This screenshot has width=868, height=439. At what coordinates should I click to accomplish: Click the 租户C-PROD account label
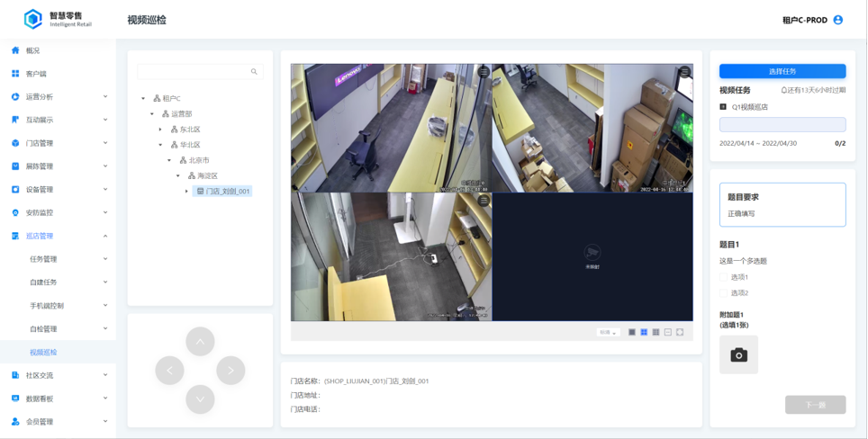coord(805,20)
